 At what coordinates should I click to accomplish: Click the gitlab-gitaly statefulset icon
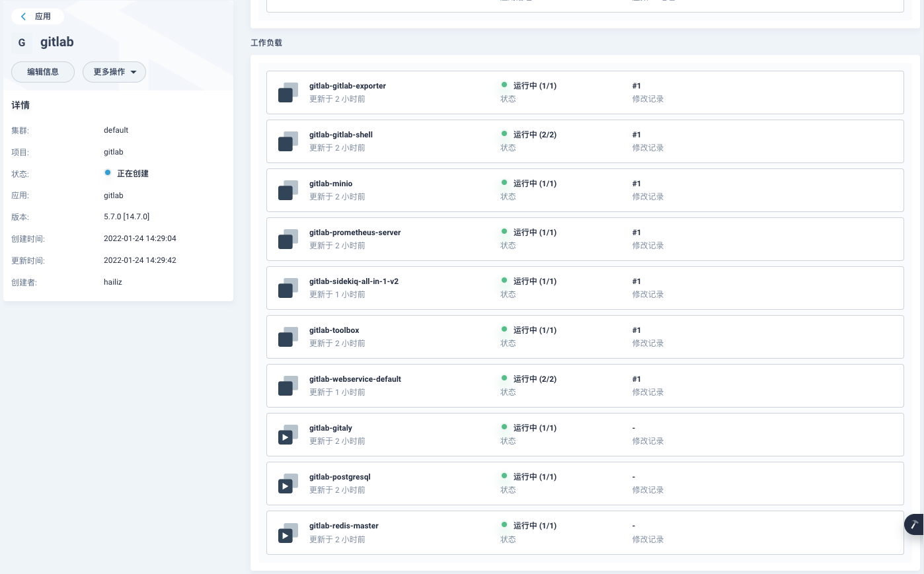click(288, 435)
